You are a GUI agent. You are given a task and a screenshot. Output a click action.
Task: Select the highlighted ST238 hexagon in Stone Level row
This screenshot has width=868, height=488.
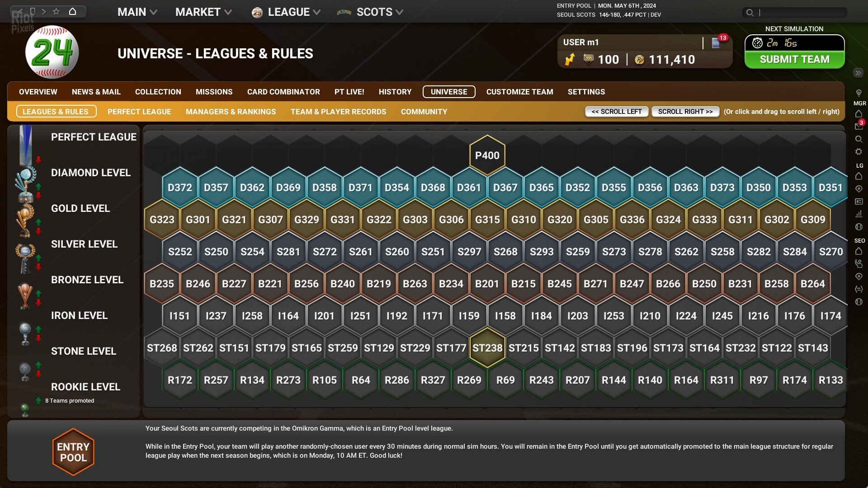487,348
